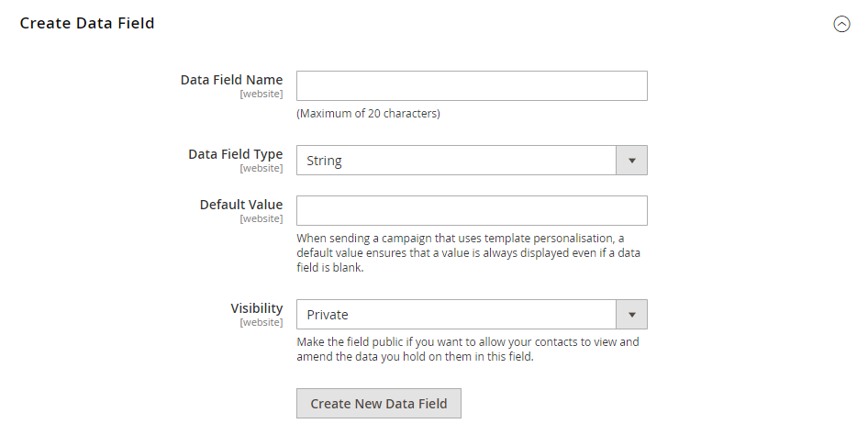This screenshot has width=868, height=446.
Task: Collapse the Create Data Field section chevron
Action: [x=841, y=24]
